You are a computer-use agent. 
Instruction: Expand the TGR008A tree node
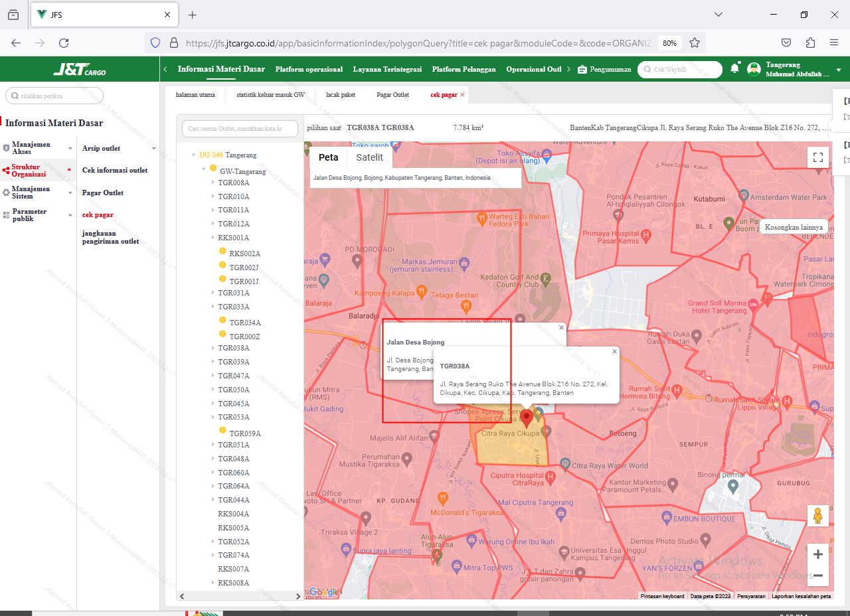(212, 183)
